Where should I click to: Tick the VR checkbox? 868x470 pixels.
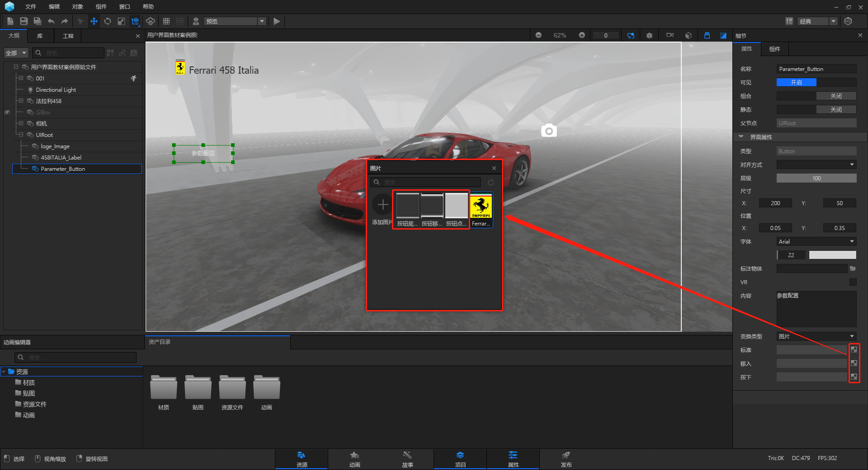click(853, 282)
